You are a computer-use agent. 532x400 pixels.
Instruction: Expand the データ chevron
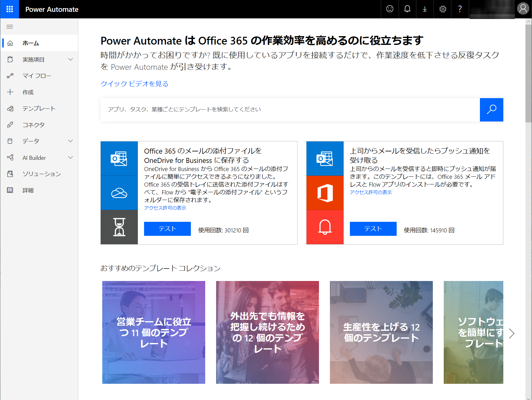coord(70,141)
